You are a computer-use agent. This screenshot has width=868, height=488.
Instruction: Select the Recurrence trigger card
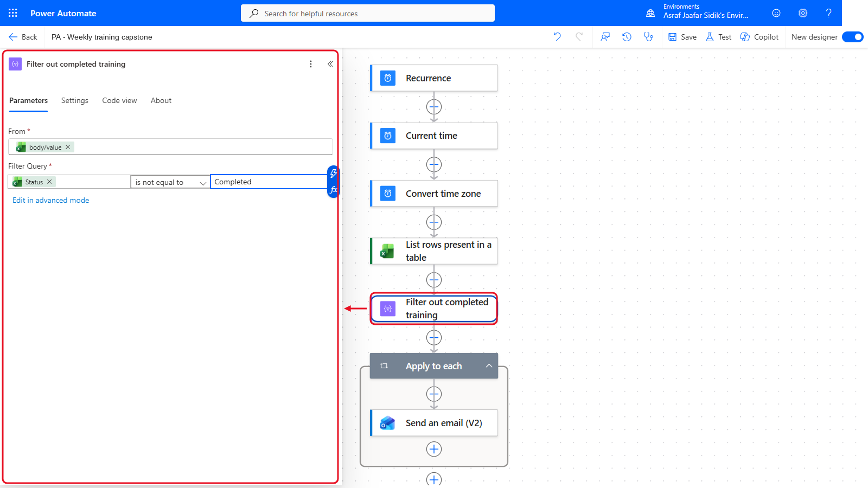pos(434,78)
